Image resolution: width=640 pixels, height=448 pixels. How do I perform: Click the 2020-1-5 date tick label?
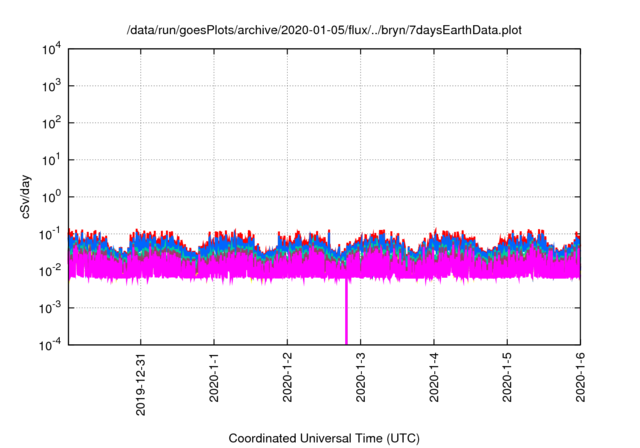coord(507,378)
